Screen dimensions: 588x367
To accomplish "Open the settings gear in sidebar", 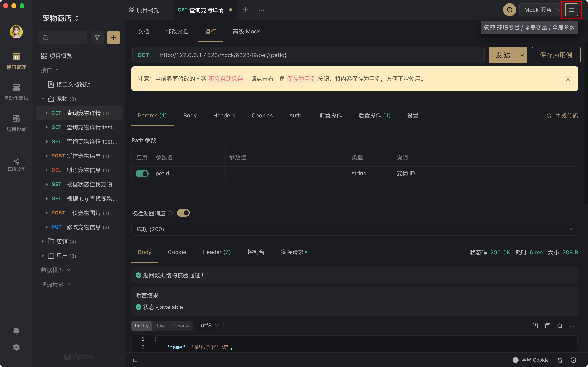I will point(16,347).
